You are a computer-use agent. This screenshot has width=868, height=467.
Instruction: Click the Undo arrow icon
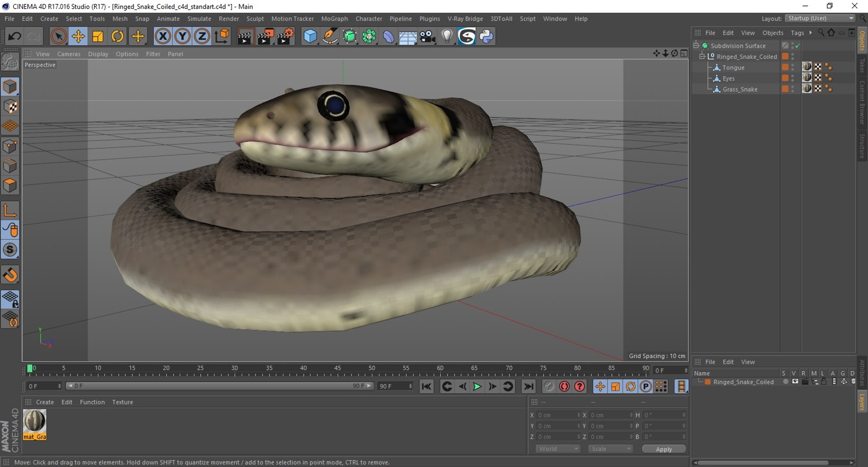(14, 36)
